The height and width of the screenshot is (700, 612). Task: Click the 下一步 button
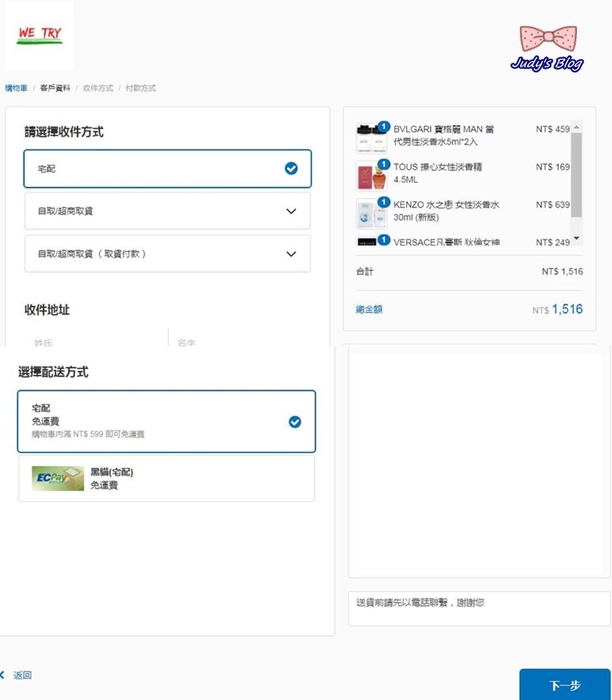tap(565, 685)
